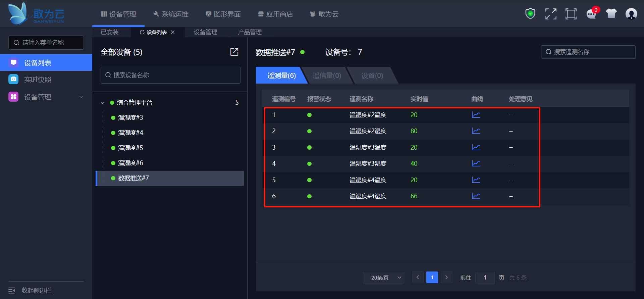Select 数据推送#7 in the device tree

point(170,178)
